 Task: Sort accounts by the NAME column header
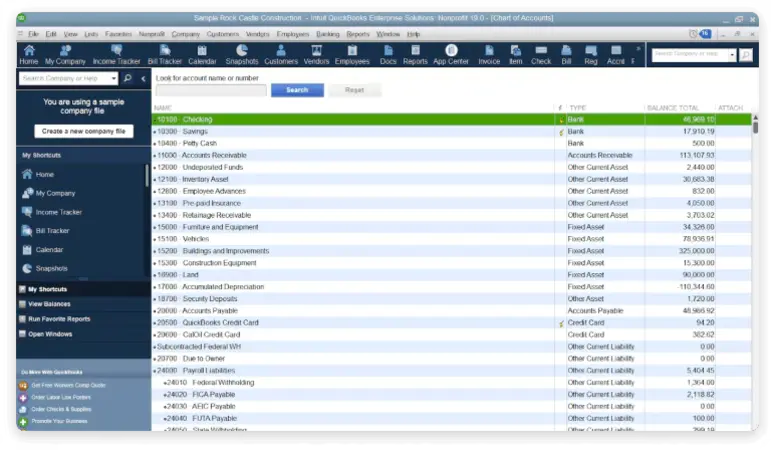coord(163,108)
